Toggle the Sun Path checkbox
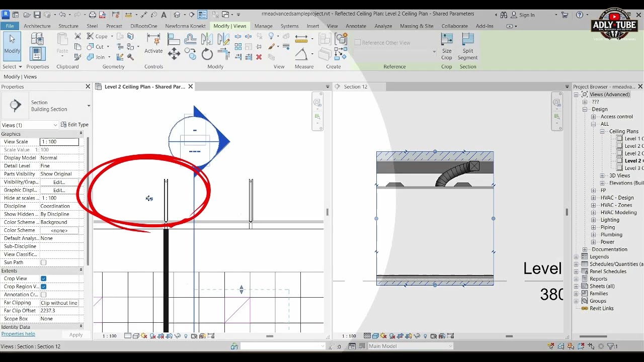 pos(43,262)
